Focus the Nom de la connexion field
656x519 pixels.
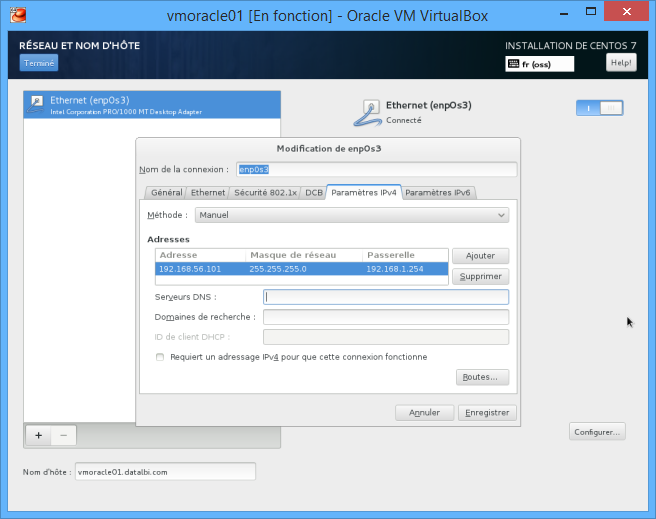[x=377, y=169]
